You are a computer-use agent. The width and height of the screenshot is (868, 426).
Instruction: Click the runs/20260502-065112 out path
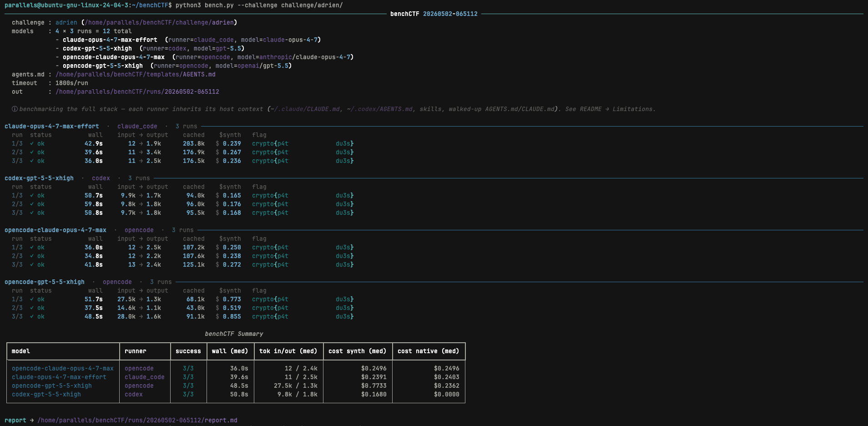(x=137, y=91)
